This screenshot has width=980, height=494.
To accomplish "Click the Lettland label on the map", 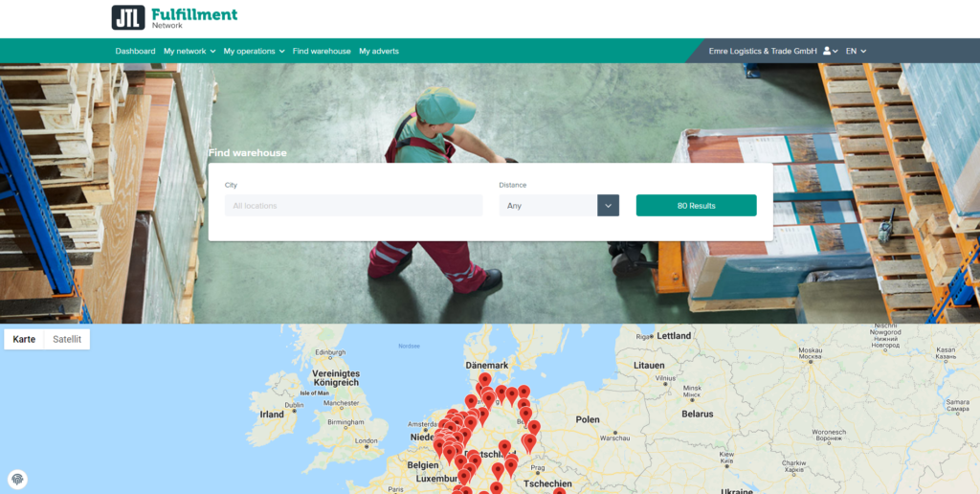I will [x=674, y=336].
